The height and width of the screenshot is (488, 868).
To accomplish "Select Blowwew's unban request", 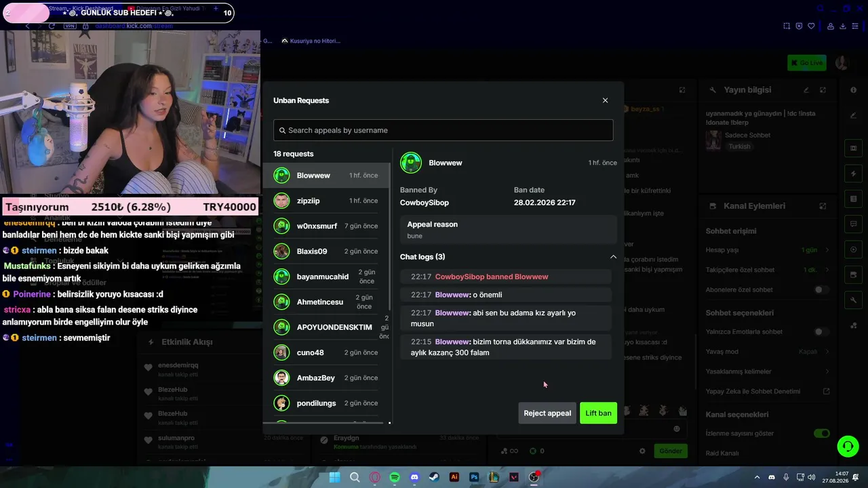I will click(327, 176).
